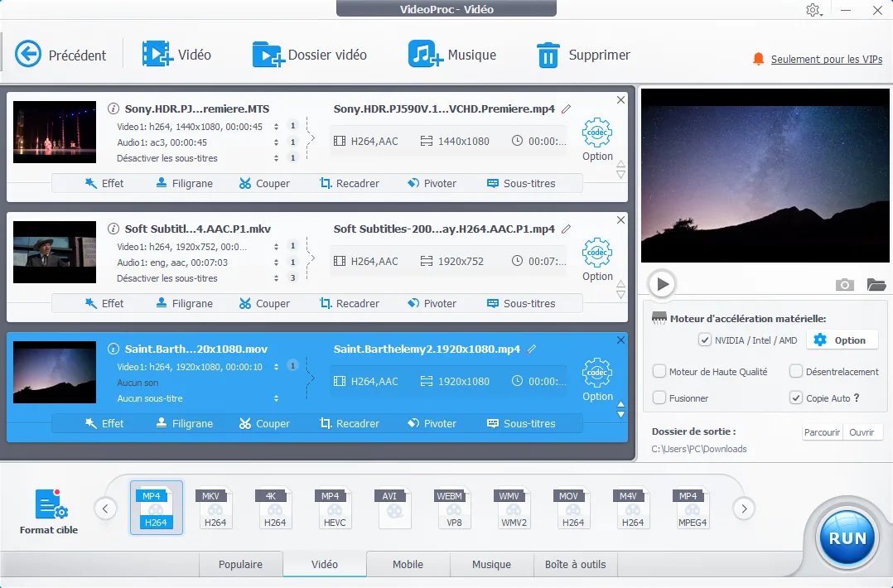Image resolution: width=893 pixels, height=588 pixels.
Task: Open codec Option for Sony.HDR video
Action: point(597,138)
